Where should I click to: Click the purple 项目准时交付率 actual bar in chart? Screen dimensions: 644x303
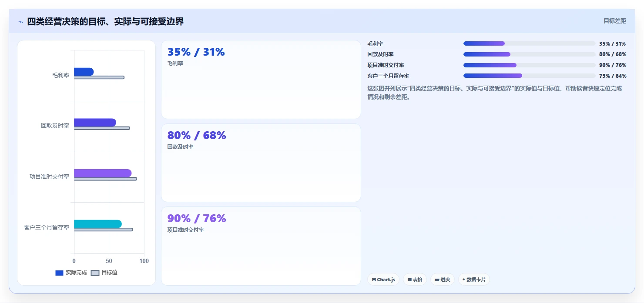tap(103, 173)
